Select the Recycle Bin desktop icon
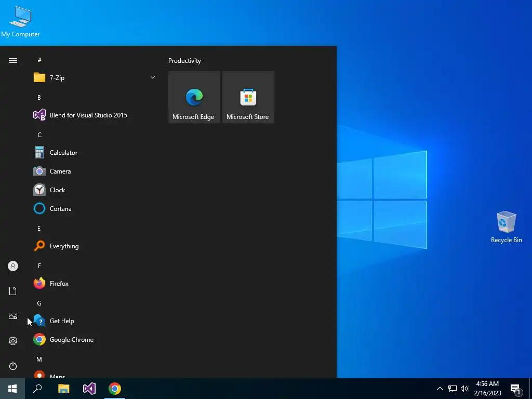 [x=506, y=227]
